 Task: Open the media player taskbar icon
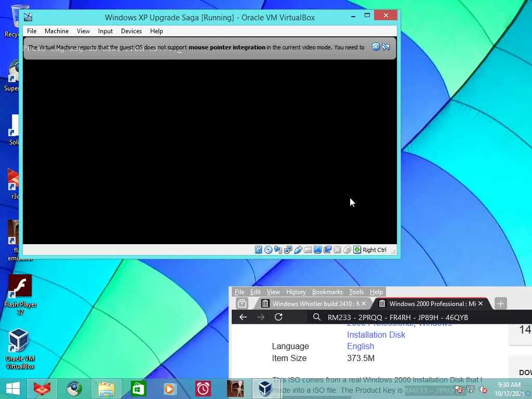point(170,389)
